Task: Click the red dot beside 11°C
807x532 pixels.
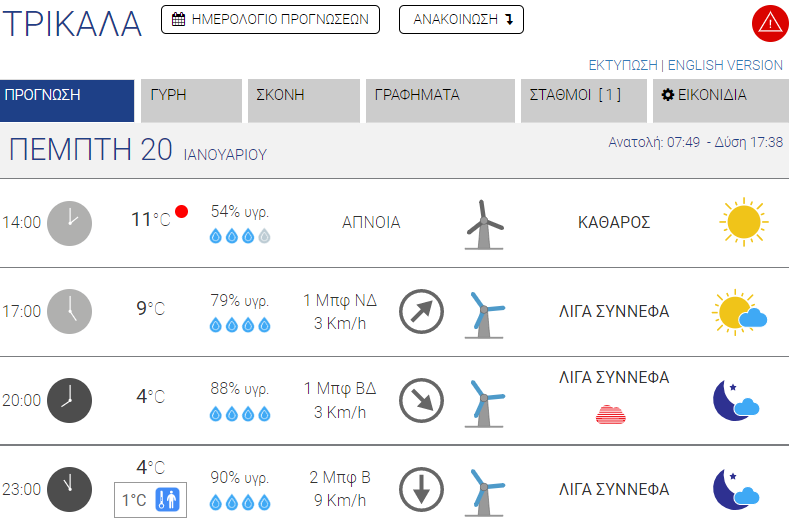Action: click(x=181, y=211)
